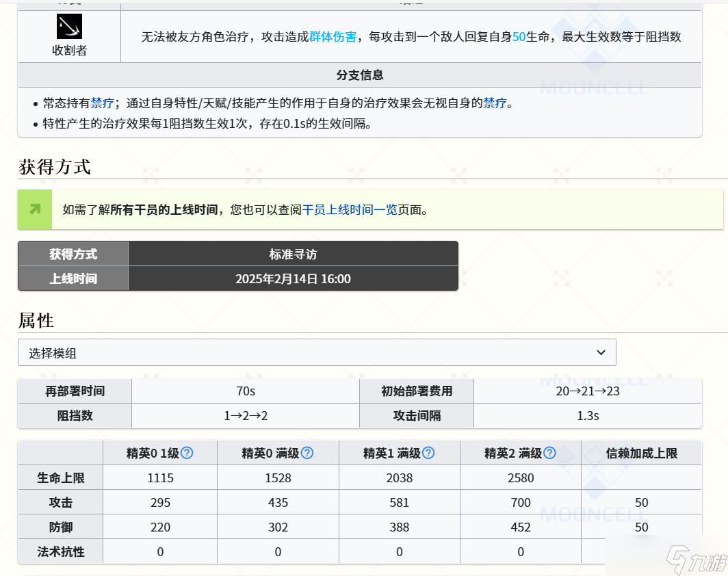This screenshot has height=576, width=728.
Task: Click the green arrow icon in notice box
Action: 35,209
